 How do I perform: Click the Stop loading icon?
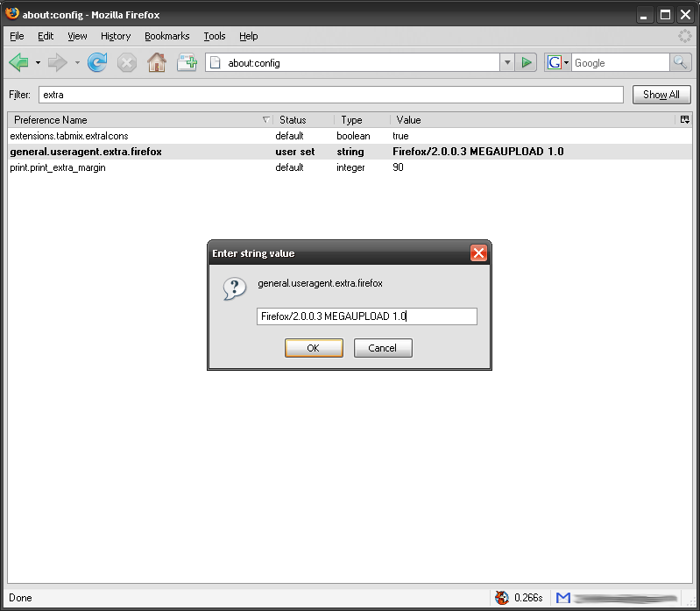127,62
